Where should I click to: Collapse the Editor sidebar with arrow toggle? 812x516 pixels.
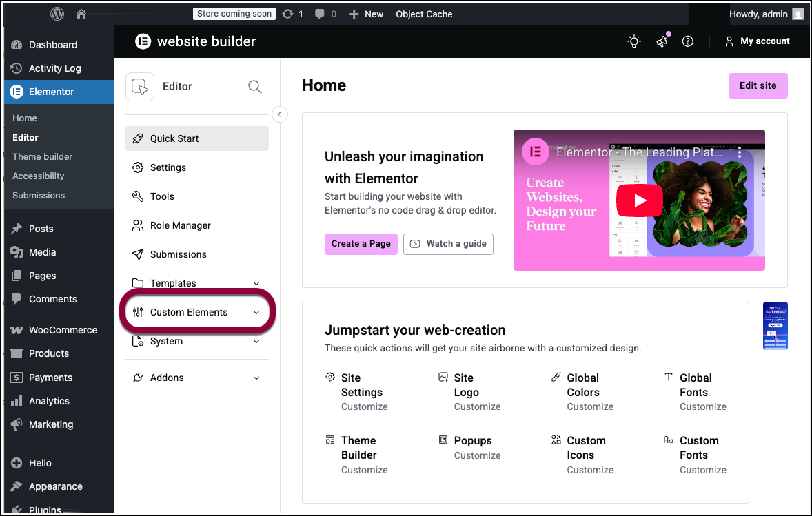(280, 114)
